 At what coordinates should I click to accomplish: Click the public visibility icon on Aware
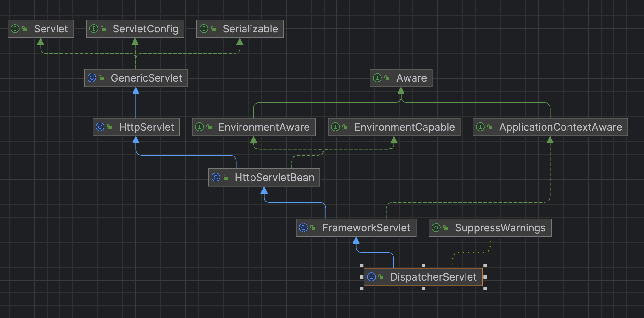[387, 78]
